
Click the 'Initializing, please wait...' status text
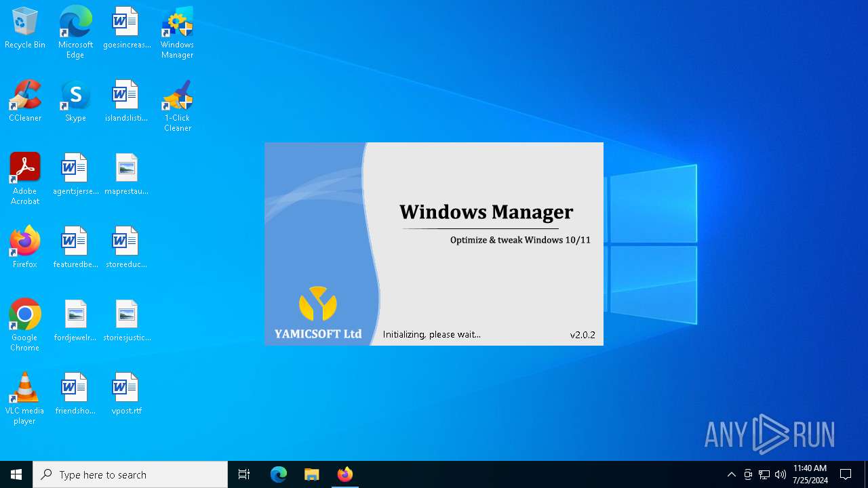pyautogui.click(x=432, y=334)
